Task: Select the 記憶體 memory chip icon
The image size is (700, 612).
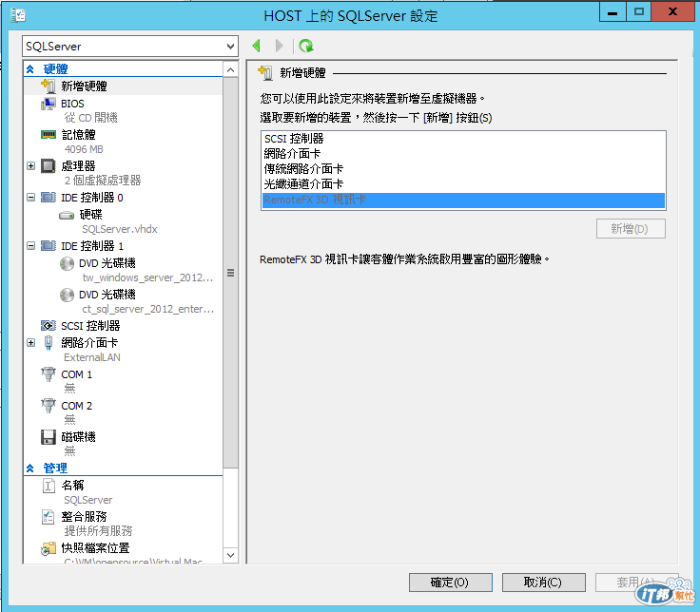Action: 49,134
